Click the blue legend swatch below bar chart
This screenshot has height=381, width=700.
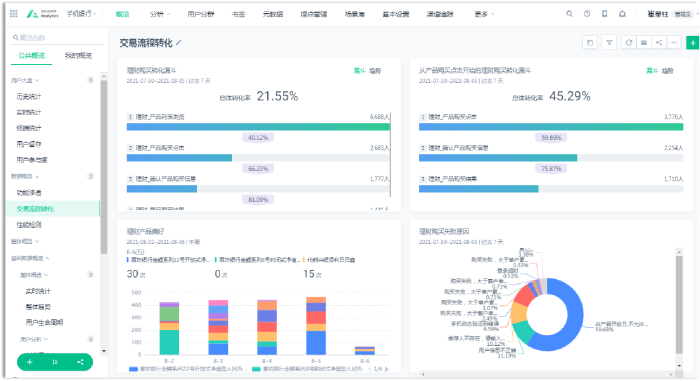[133, 369]
